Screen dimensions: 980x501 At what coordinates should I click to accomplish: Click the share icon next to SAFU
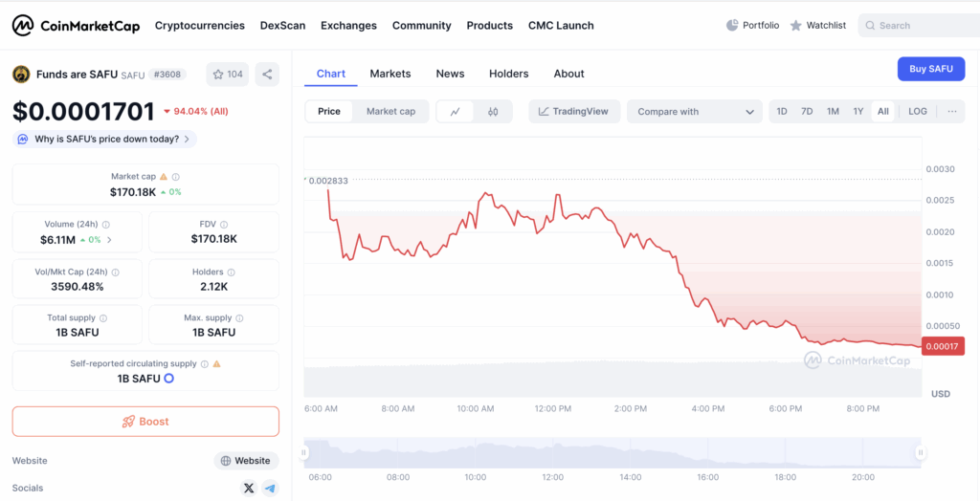tap(267, 75)
